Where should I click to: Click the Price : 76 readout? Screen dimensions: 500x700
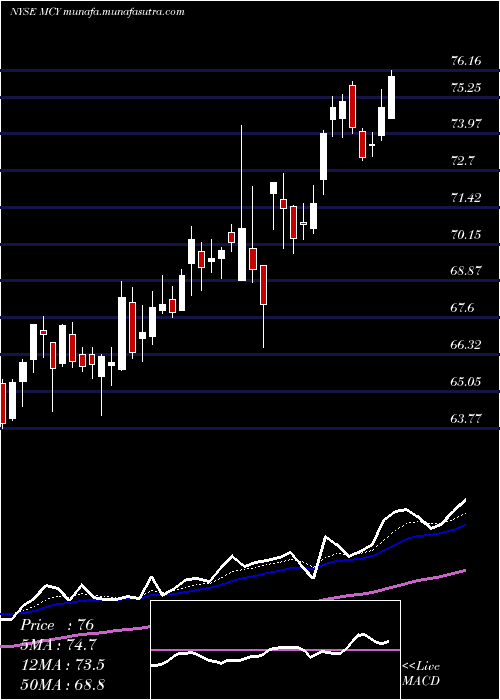pyautogui.click(x=57, y=625)
